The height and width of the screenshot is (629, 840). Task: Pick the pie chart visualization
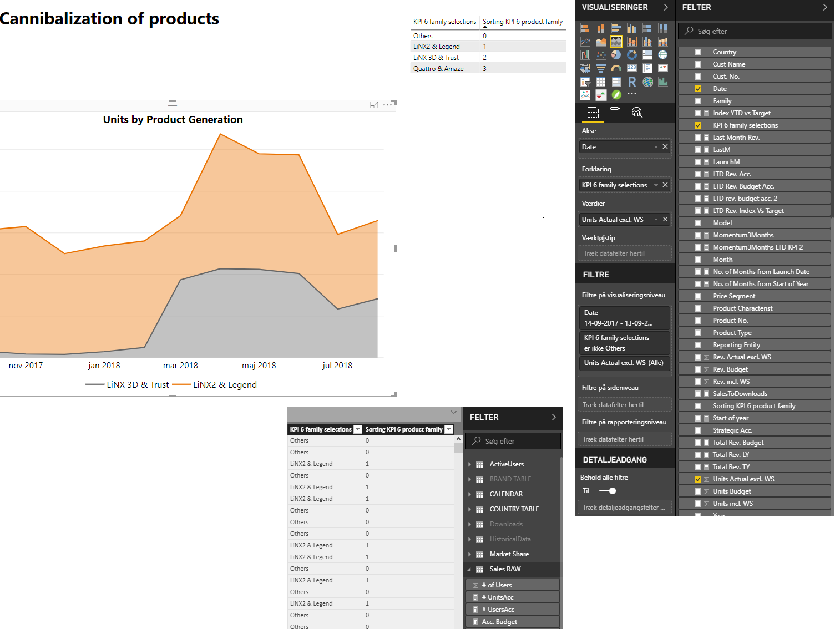click(616, 54)
